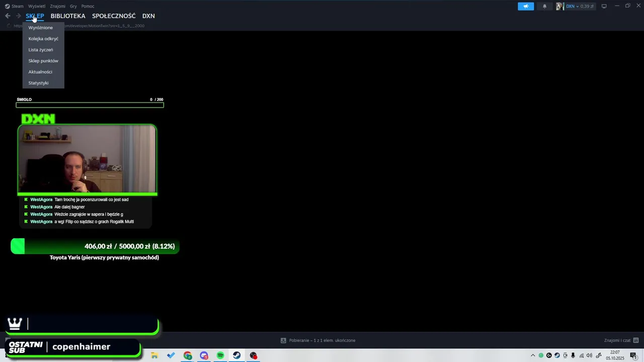Click the Steam announcements megaphone button
Image resolution: width=644 pixels, height=362 pixels.
526,6
